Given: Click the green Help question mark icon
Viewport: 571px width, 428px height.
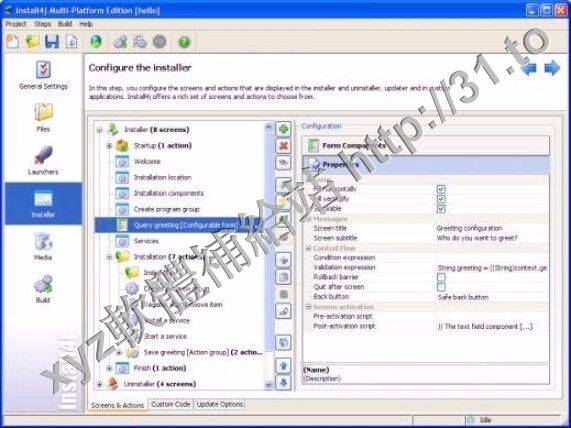Looking at the screenshot, I should pos(184,42).
